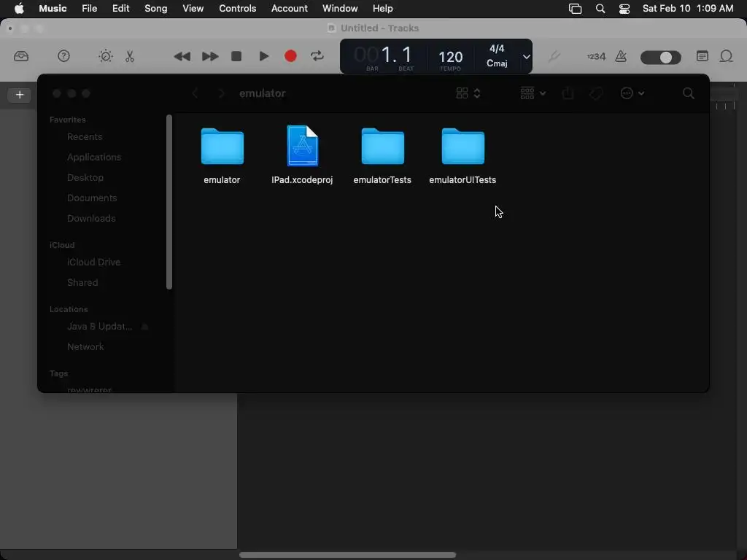Image resolution: width=747 pixels, height=560 pixels.
Task: Click the Quick Help question mark button
Action: click(63, 56)
